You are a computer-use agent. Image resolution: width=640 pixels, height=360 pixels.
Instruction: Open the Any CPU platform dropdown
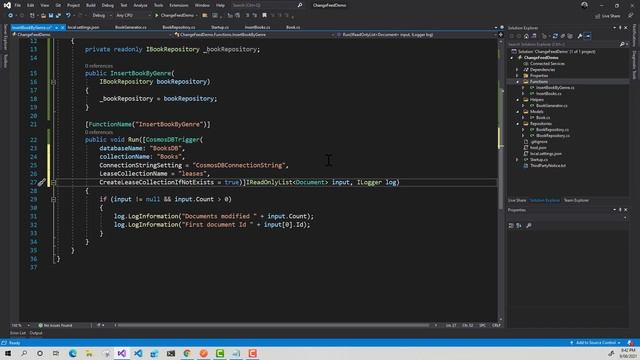pos(133,16)
